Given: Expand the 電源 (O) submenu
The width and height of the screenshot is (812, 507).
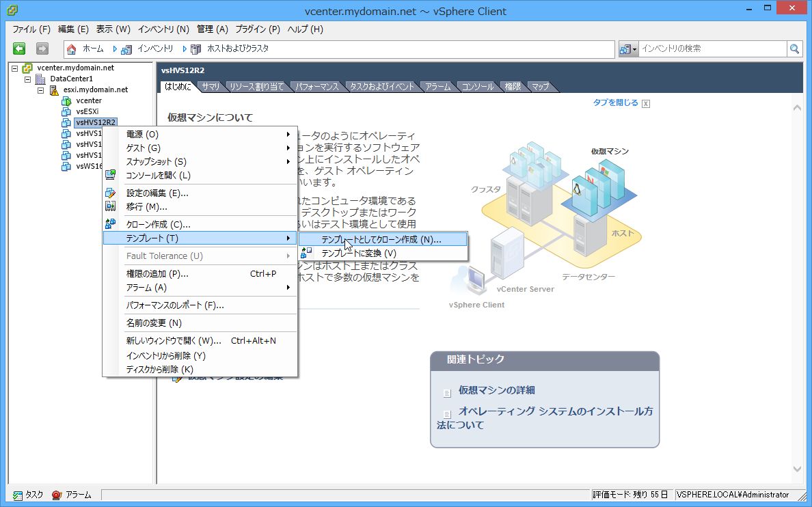Looking at the screenshot, I should pos(200,134).
